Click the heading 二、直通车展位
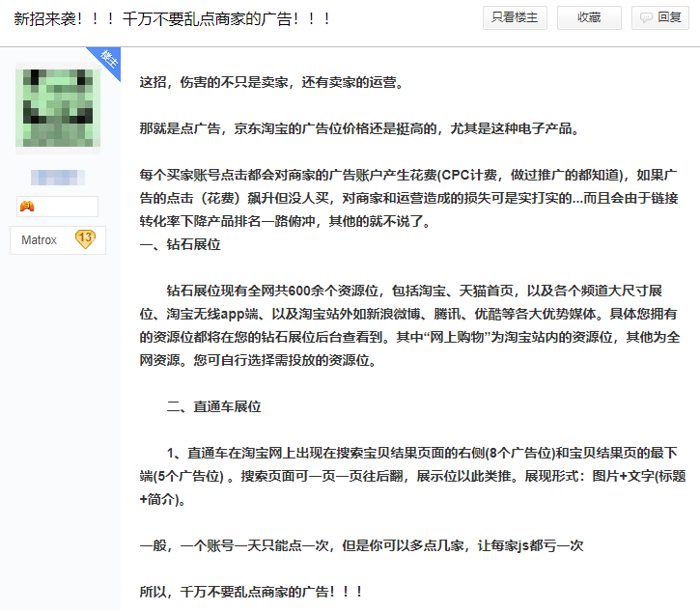The width and height of the screenshot is (700, 611). 213,406
